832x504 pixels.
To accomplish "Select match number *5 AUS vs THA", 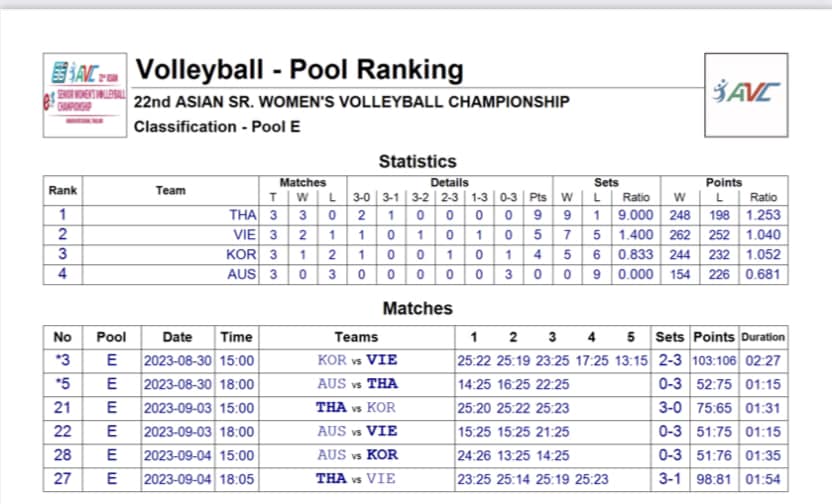I will (x=415, y=384).
